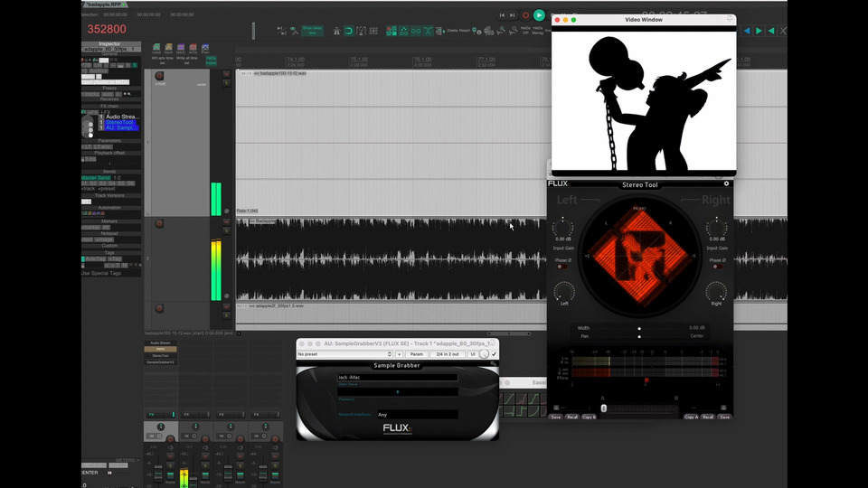Screen dimensions: 868x488
Task: Click the metronome icon in toolbar
Action: [336, 31]
